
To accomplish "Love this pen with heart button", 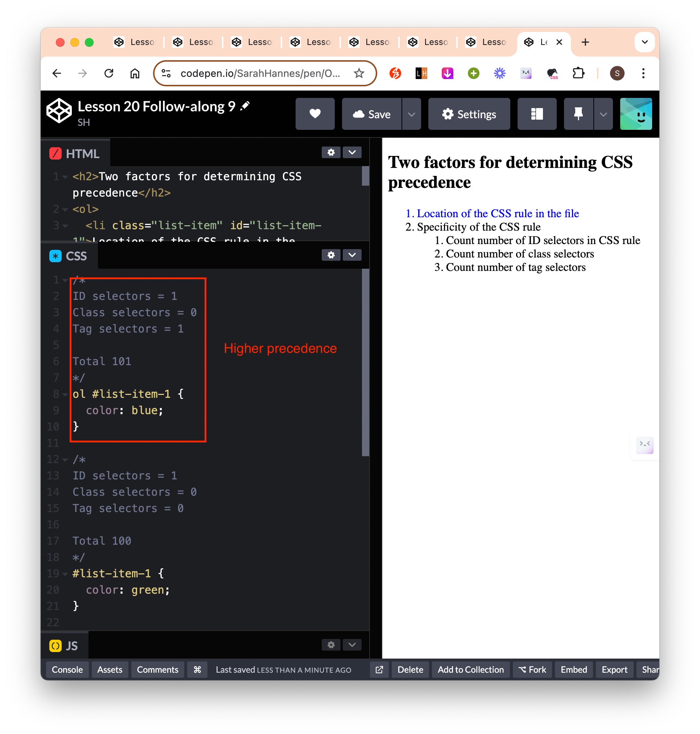I will click(x=315, y=114).
